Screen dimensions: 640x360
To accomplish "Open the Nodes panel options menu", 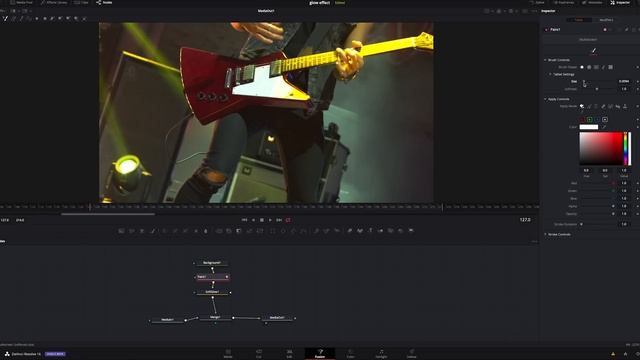I will click(x=535, y=242).
